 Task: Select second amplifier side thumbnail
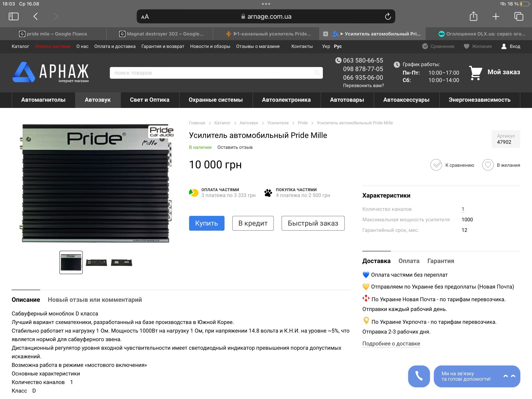tap(96, 262)
